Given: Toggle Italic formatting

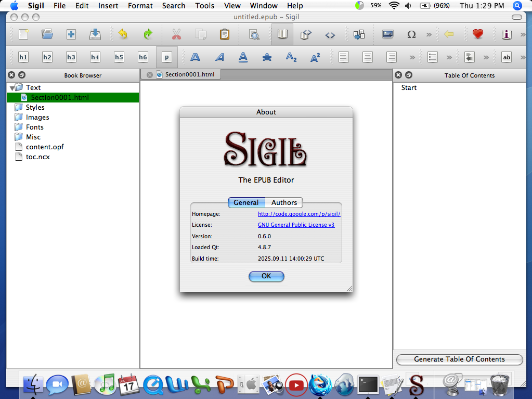Looking at the screenshot, I should (x=219, y=57).
